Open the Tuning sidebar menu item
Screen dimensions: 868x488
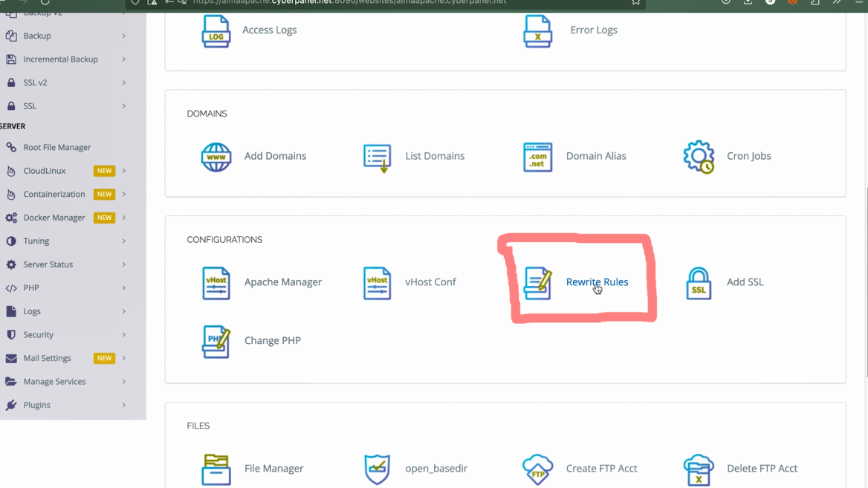click(x=36, y=241)
